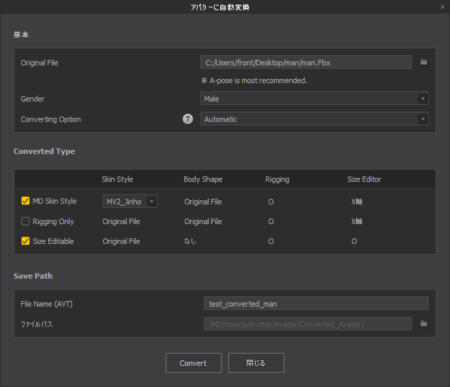Image resolution: width=450 pixels, height=387 pixels.
Task: Click the Gender label
Action: click(32, 99)
